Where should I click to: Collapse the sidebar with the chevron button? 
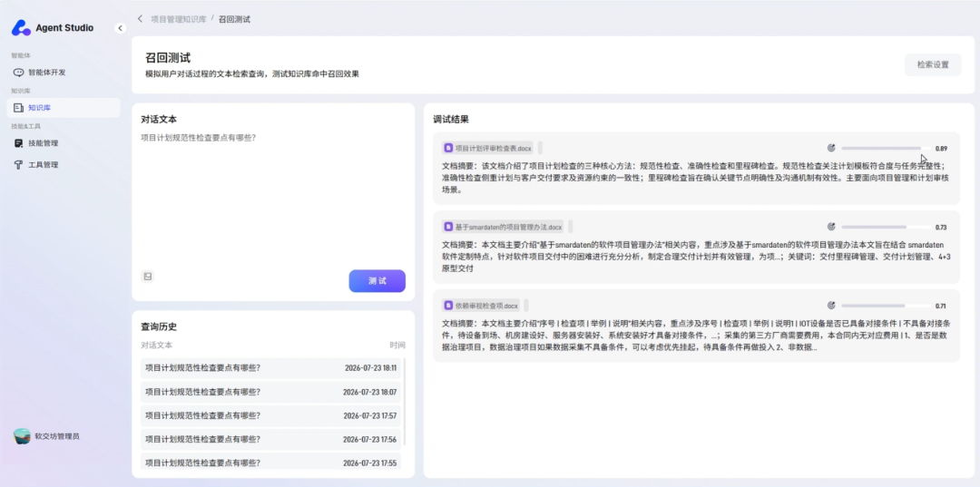pyautogui.click(x=121, y=28)
